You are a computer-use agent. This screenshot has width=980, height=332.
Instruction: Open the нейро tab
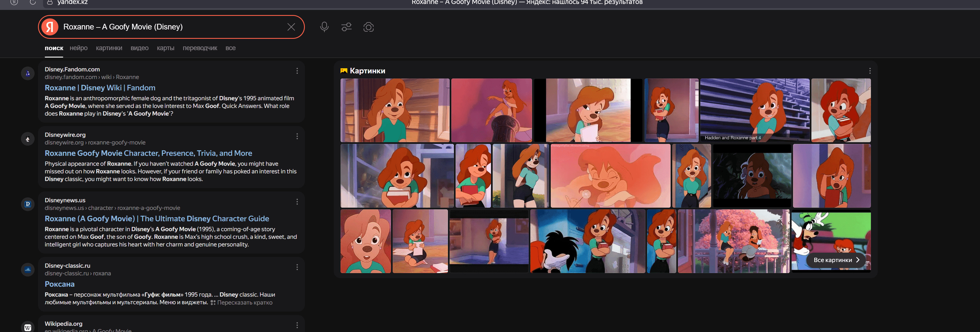[78, 48]
